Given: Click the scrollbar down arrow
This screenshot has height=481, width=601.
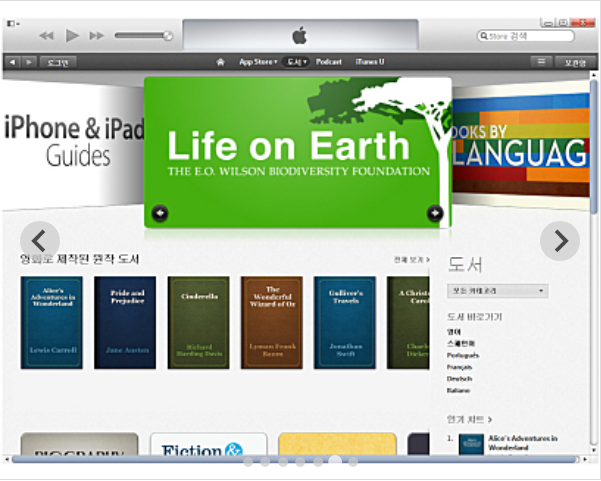Looking at the screenshot, I should click(594, 450).
